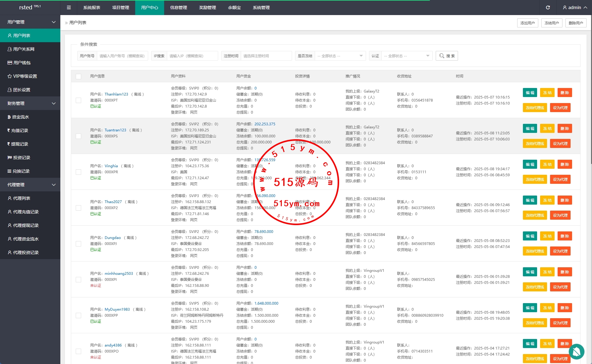Screen dimensions: 592x364
Task: Click the 搜索 search button
Action: click(447, 56)
